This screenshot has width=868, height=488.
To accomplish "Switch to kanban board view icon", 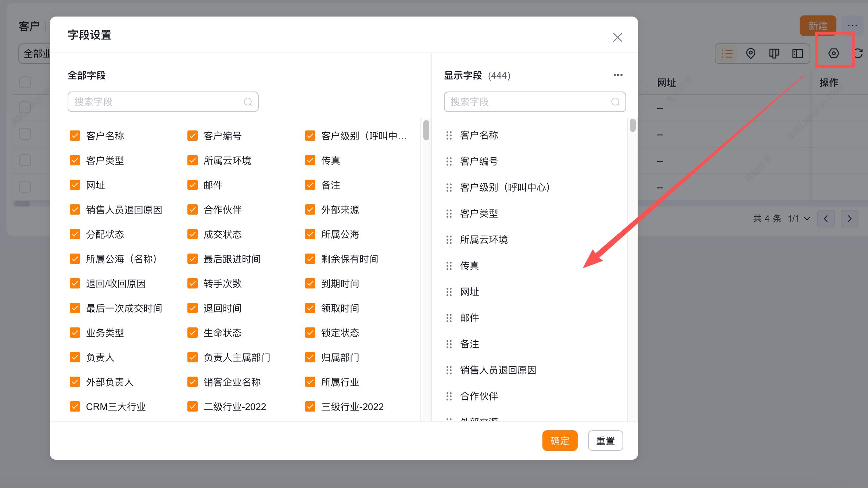I will click(x=774, y=54).
